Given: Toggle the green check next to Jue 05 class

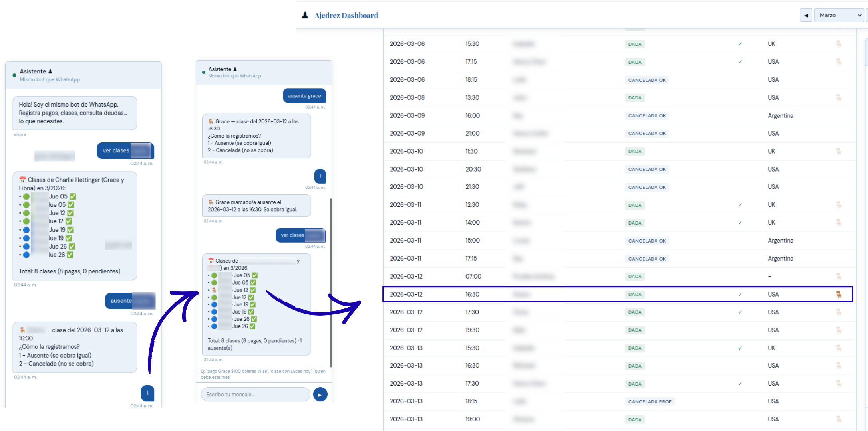Looking at the screenshot, I should click(x=72, y=196).
